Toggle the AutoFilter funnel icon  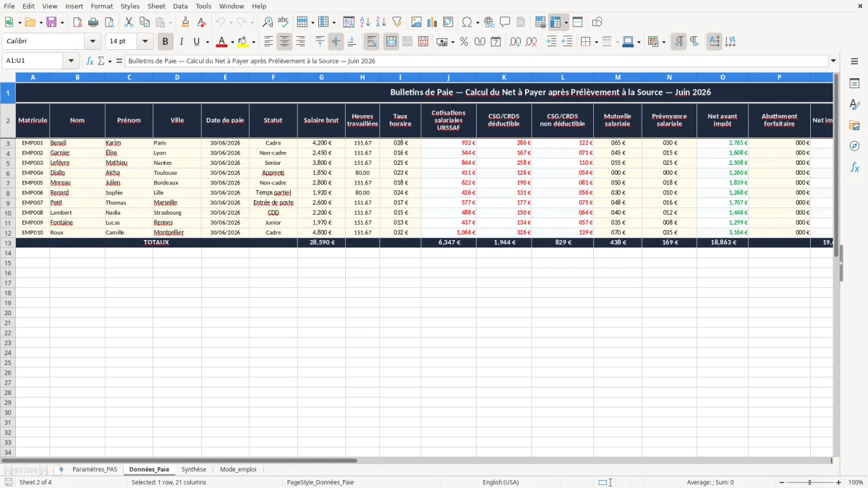pos(397,22)
